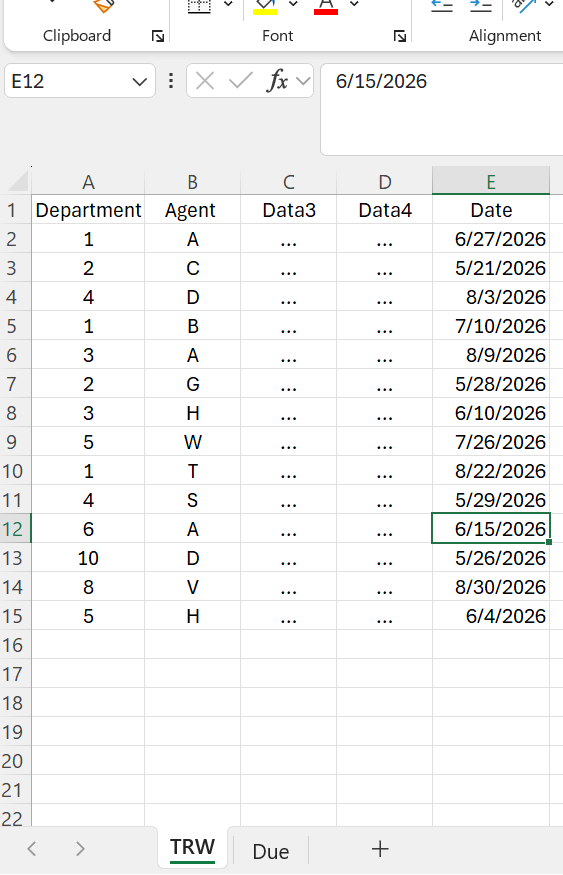Select the Department header cell
Viewport: 563px width, 875px height.
coord(88,210)
